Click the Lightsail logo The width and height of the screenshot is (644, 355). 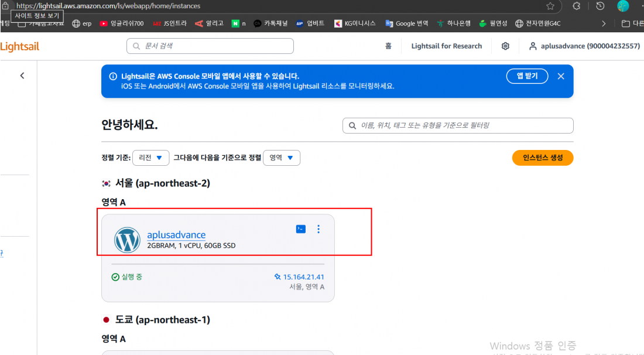(20, 46)
